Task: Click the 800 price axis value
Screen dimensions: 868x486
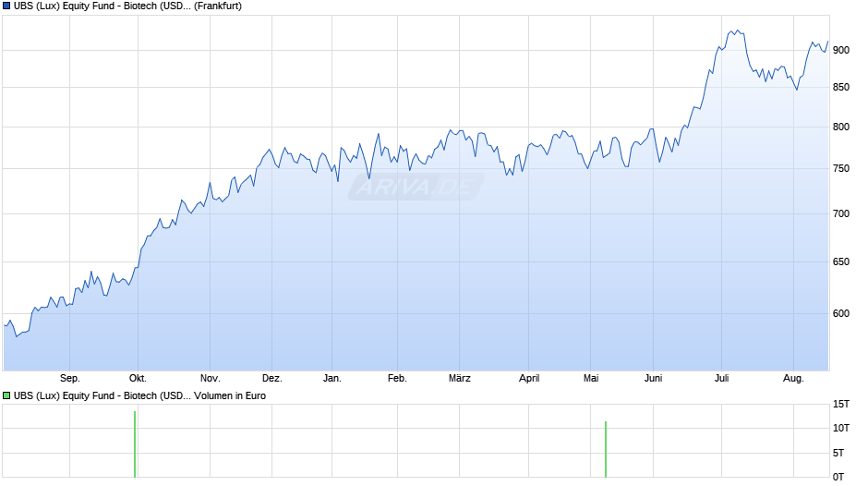Action: [841, 127]
